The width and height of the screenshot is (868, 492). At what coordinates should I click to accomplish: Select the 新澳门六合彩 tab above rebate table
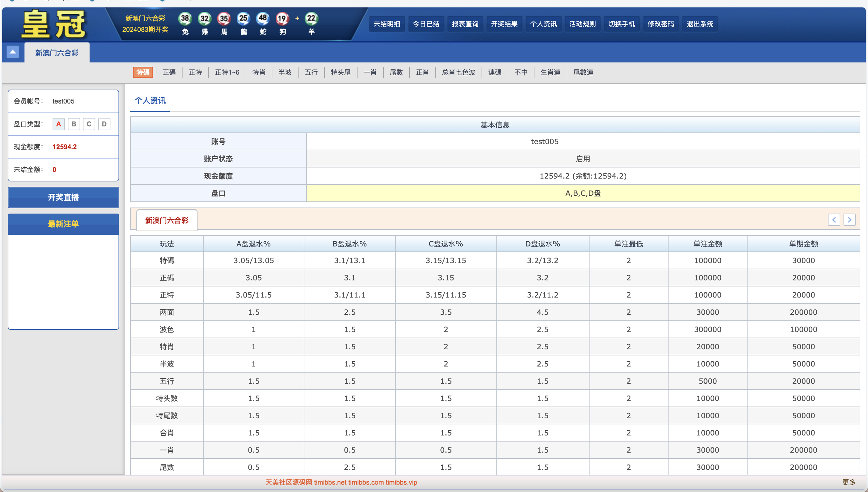coord(167,220)
